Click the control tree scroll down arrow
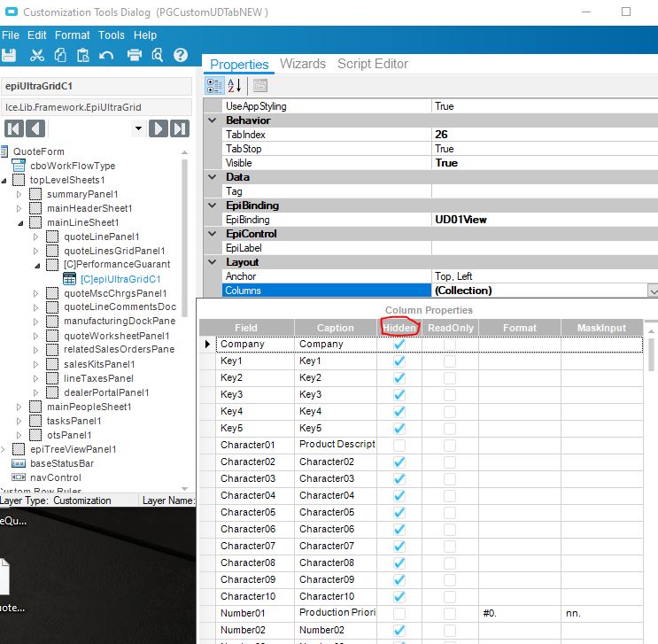The height and width of the screenshot is (644, 658). (184, 488)
